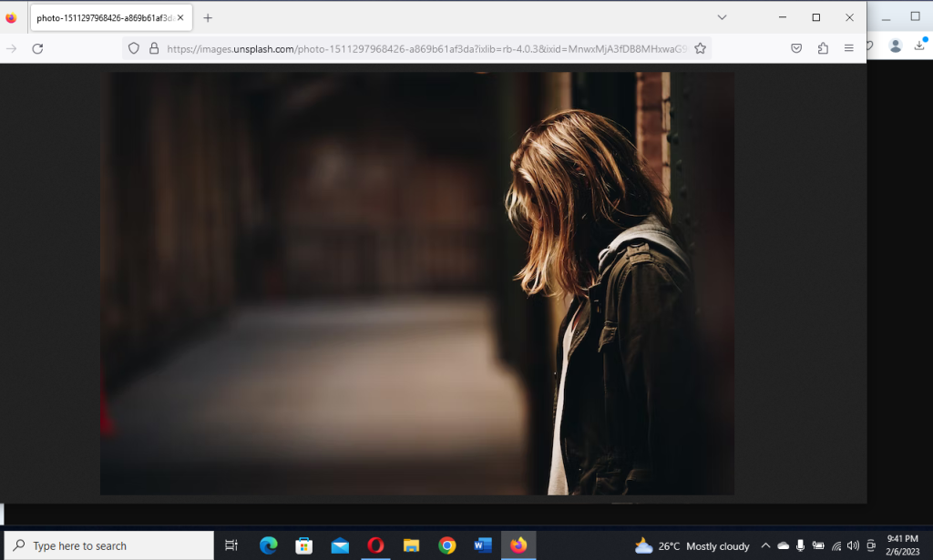Image resolution: width=933 pixels, height=560 pixels.
Task: Click the tracking protection shield icon
Action: point(133,48)
